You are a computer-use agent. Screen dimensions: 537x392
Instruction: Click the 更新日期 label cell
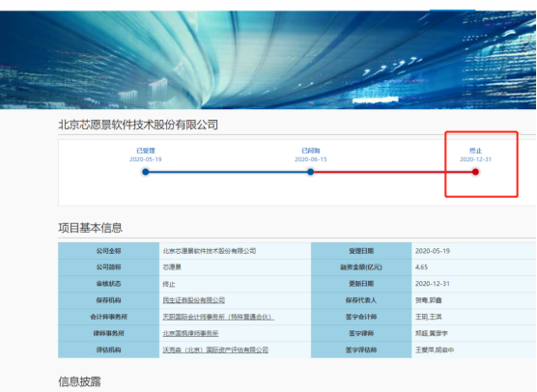pyautogui.click(x=361, y=284)
